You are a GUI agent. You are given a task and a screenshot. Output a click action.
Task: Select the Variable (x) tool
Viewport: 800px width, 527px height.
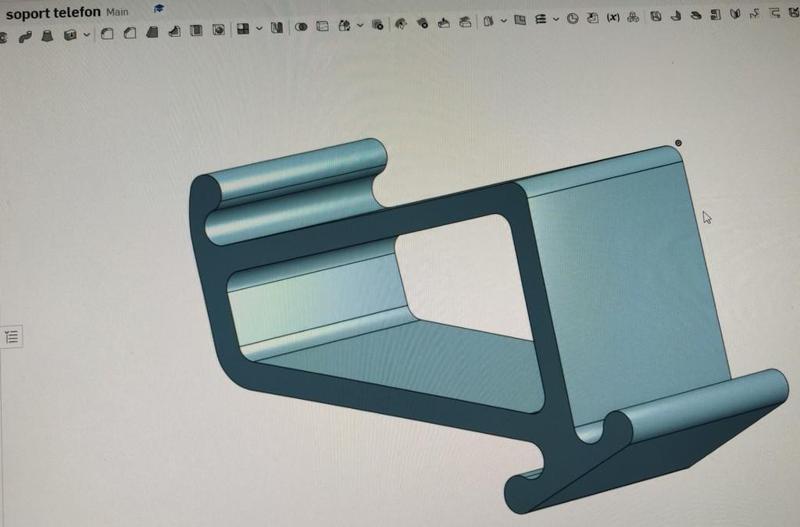tap(613, 18)
